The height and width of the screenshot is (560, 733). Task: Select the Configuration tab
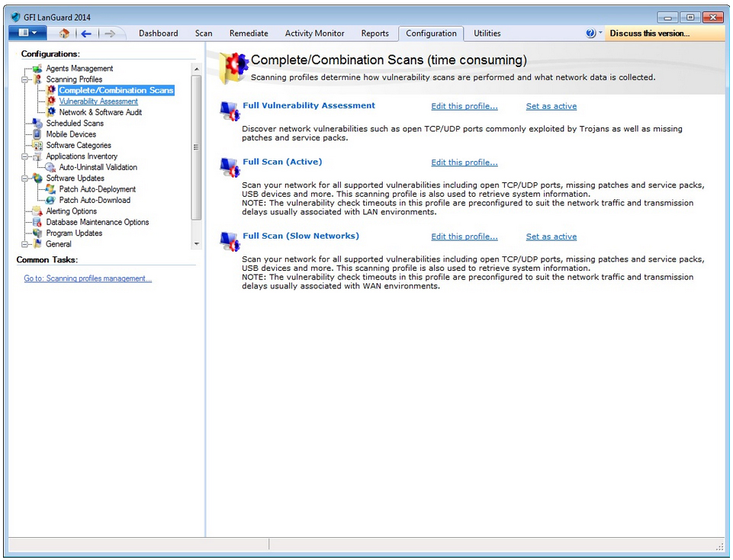pyautogui.click(x=431, y=34)
